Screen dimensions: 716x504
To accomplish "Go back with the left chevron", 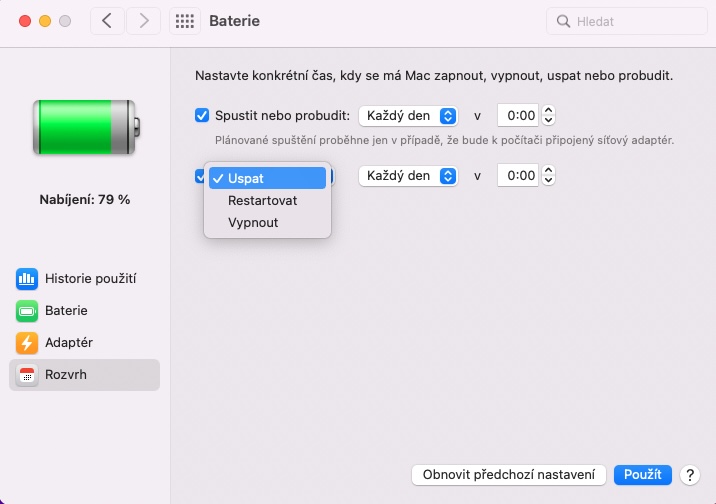I will click(x=107, y=20).
